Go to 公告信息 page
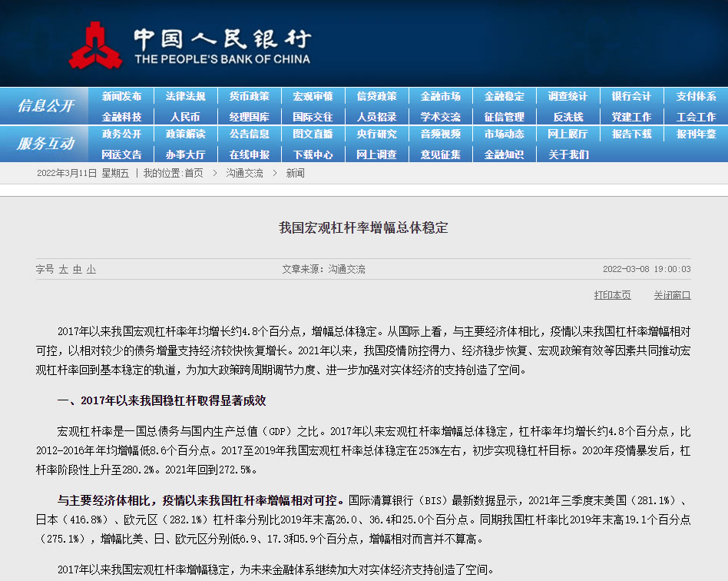728x581 pixels. 249,134
